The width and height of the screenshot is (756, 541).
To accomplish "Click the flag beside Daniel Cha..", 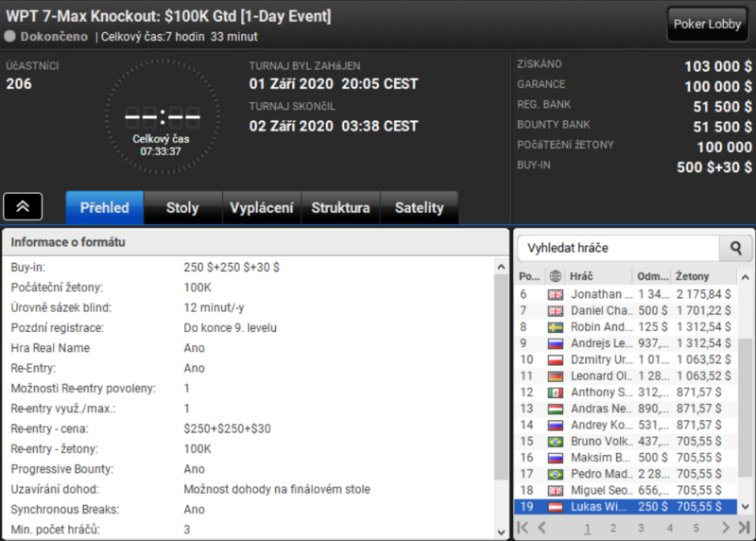I will (556, 311).
